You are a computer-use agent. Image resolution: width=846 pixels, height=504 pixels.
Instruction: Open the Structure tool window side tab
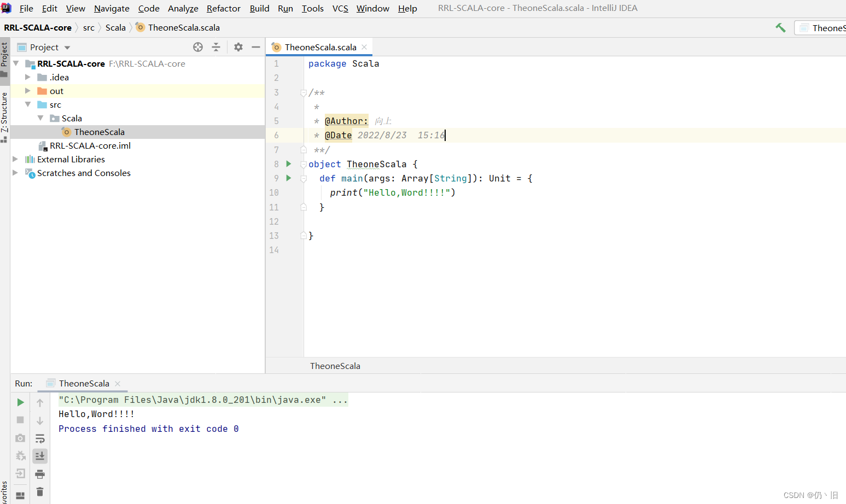click(x=4, y=116)
